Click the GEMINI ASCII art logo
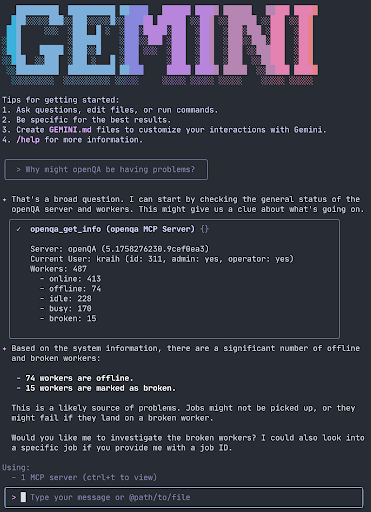371x512 pixels. (x=160, y=44)
